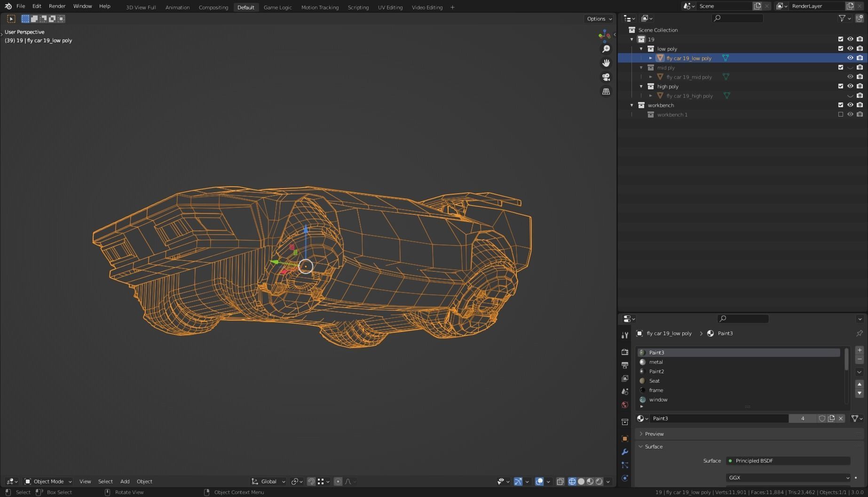Switch to the UV Editing workspace tab
Screen dimensions: 868x497
(390, 8)
